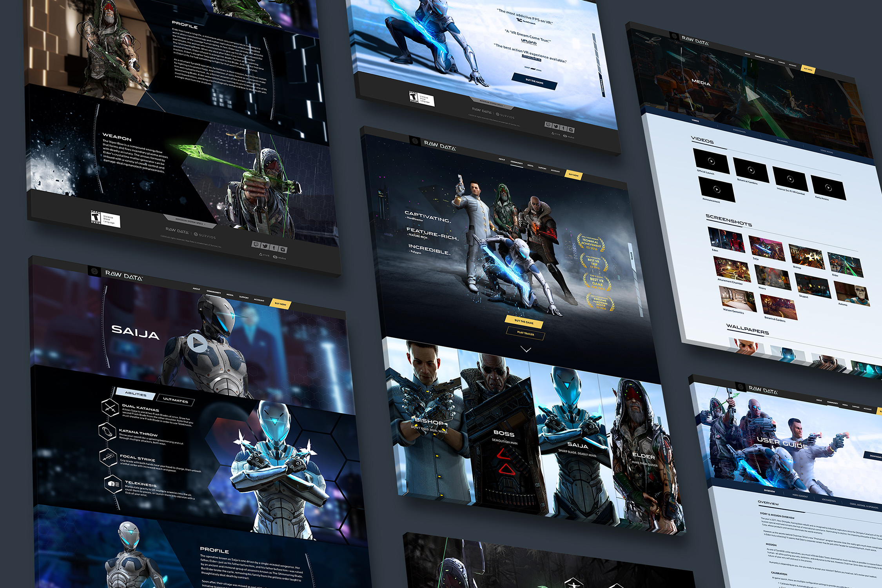The image size is (882, 588).
Task: Play the Botanical Gardens video
Action: 751,170
